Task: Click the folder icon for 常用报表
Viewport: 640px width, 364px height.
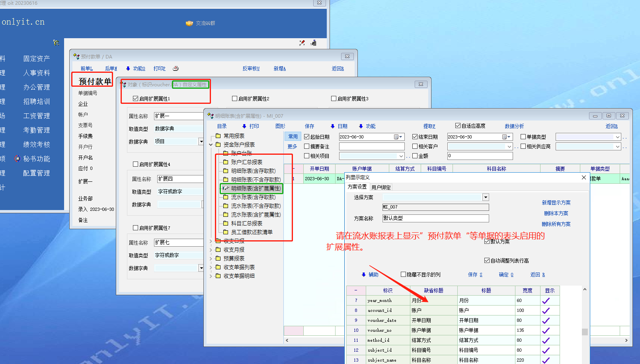Action: pyautogui.click(x=218, y=136)
